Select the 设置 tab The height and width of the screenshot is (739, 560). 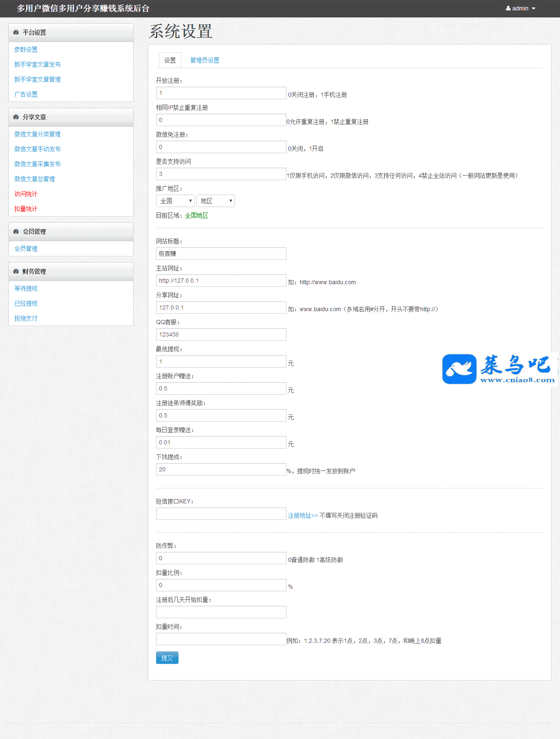coord(170,61)
